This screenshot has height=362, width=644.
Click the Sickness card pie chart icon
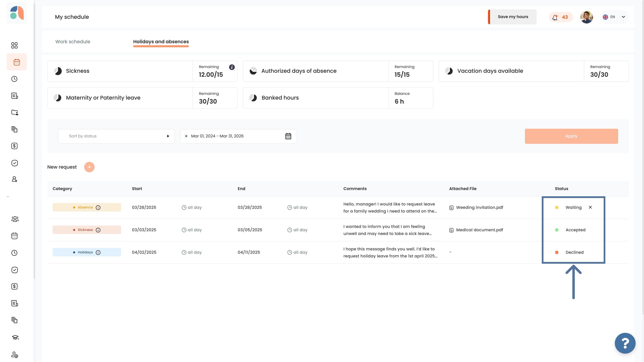pyautogui.click(x=58, y=71)
